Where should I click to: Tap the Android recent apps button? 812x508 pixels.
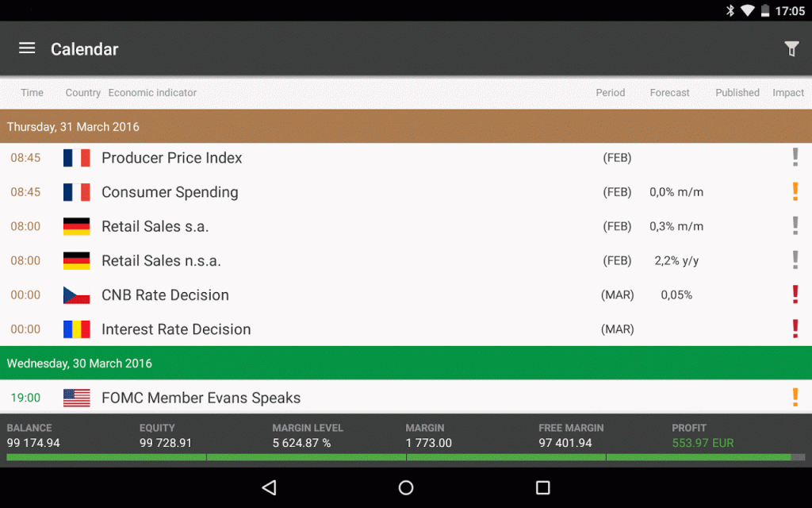point(542,487)
